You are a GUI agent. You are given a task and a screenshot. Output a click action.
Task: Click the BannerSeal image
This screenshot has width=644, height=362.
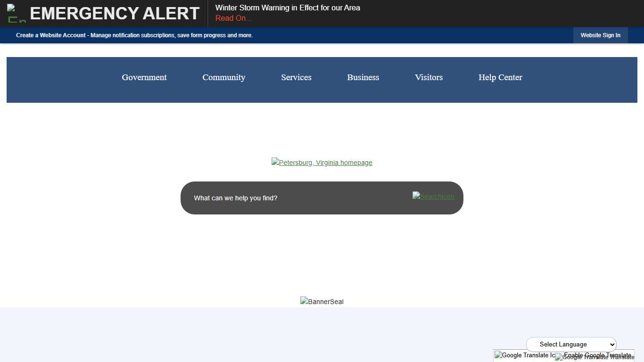click(322, 302)
